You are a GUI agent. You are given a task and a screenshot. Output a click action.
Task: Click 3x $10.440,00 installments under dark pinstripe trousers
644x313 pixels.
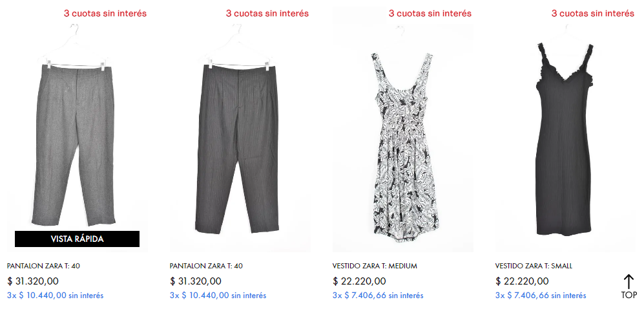point(218,296)
